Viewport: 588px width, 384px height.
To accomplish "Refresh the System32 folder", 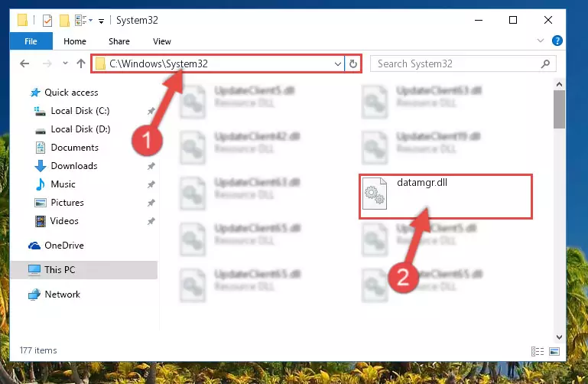I will pos(352,63).
